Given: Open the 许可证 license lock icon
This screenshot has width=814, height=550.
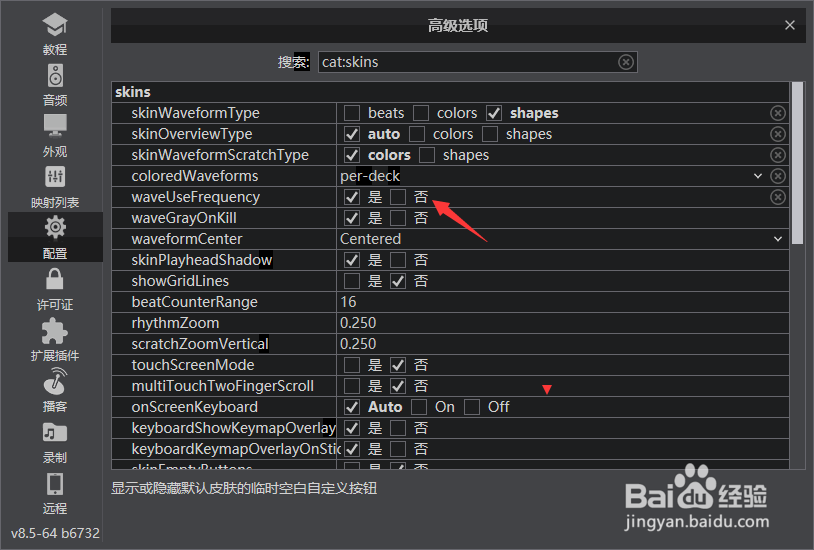Looking at the screenshot, I should (55, 279).
